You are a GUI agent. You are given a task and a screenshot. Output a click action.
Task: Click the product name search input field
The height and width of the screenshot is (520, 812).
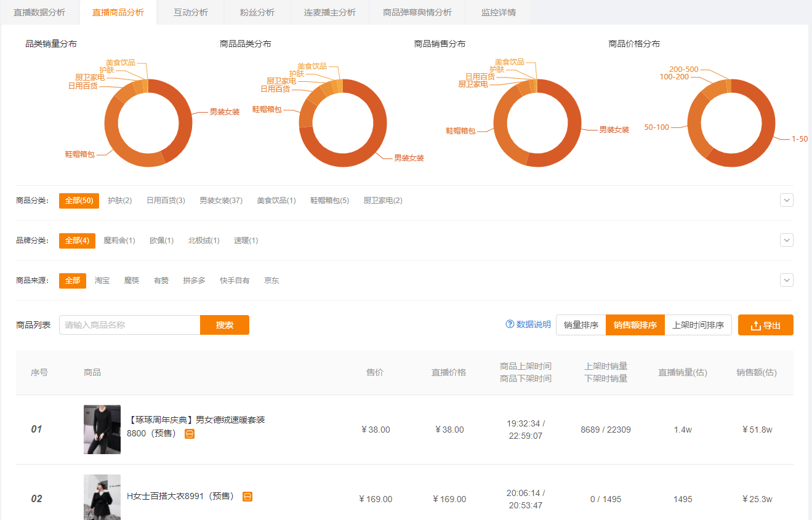coord(129,325)
